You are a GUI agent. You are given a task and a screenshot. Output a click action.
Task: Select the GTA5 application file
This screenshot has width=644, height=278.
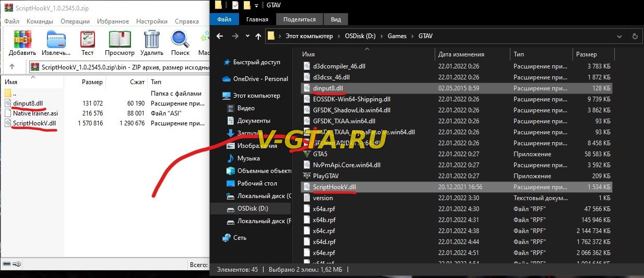pos(320,154)
